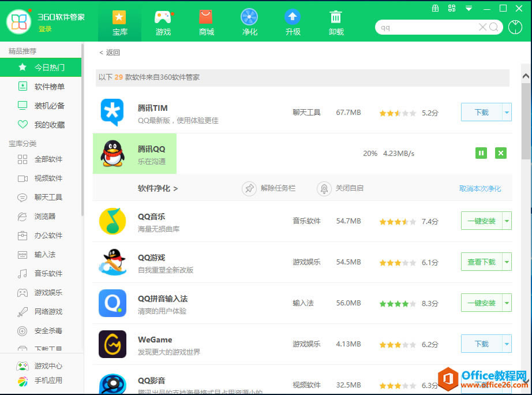
Task: Open 游戏中心 at the sidebar bottom
Action: click(40, 366)
